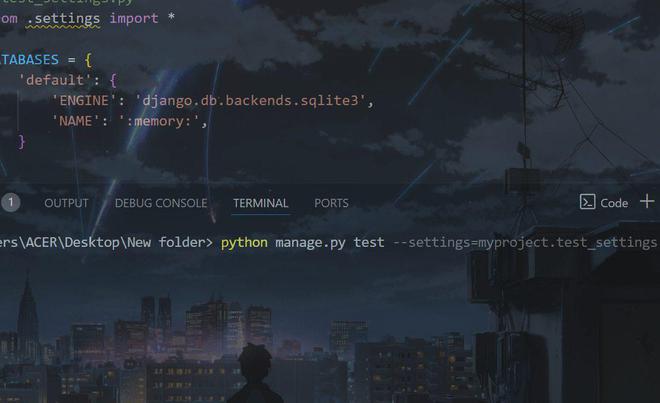Select the TERMINAL tab
The image size is (660, 403).
pos(261,203)
